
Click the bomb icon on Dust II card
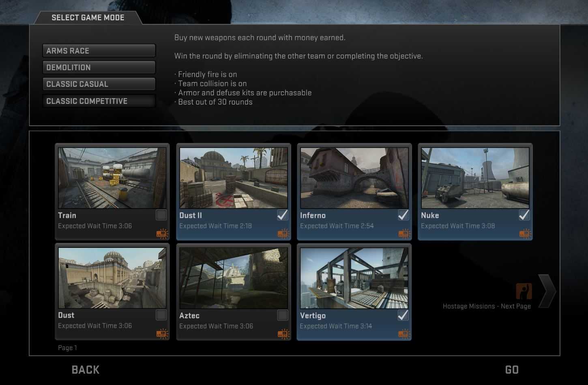click(x=283, y=234)
